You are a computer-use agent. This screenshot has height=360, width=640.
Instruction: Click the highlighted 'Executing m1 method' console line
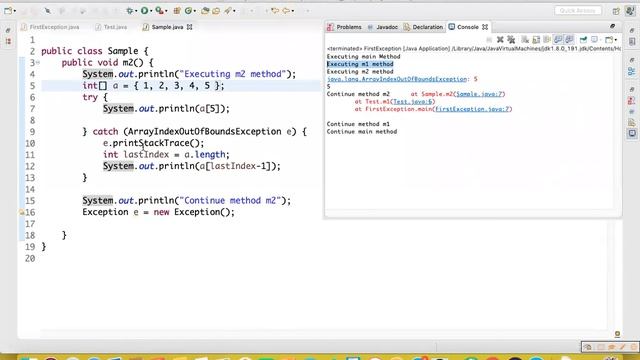(x=360, y=64)
